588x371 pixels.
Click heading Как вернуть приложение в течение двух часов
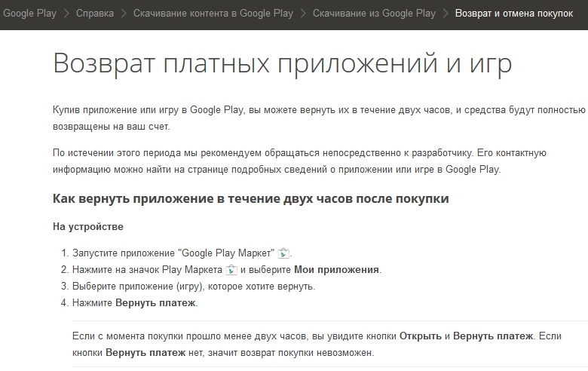[x=250, y=198]
